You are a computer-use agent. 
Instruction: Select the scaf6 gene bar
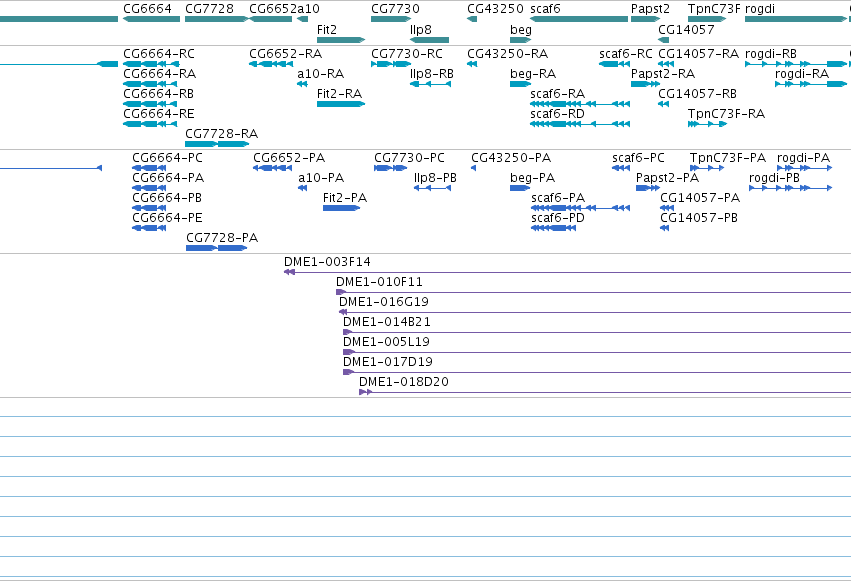coord(579,19)
